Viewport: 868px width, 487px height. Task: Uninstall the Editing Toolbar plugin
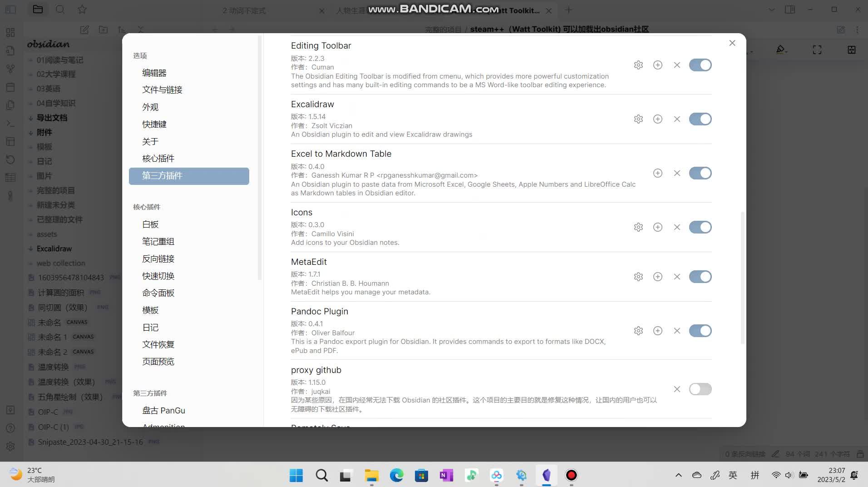[x=677, y=65]
